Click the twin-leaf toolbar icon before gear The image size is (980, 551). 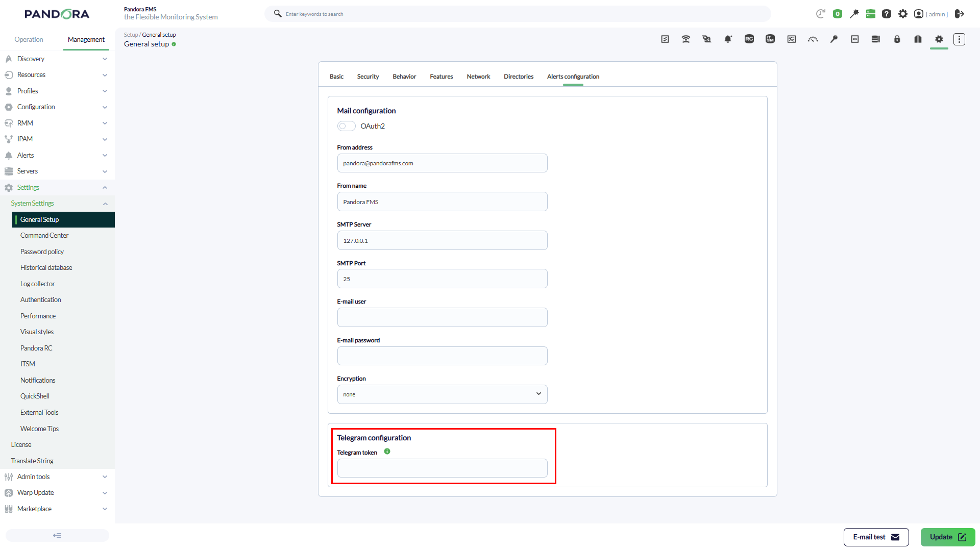(x=918, y=39)
